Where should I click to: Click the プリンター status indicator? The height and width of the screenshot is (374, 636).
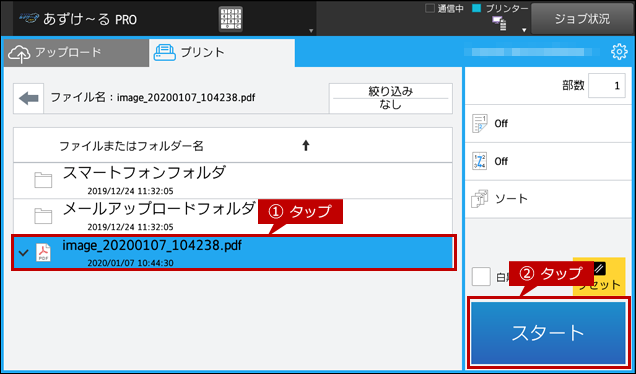pos(501,9)
